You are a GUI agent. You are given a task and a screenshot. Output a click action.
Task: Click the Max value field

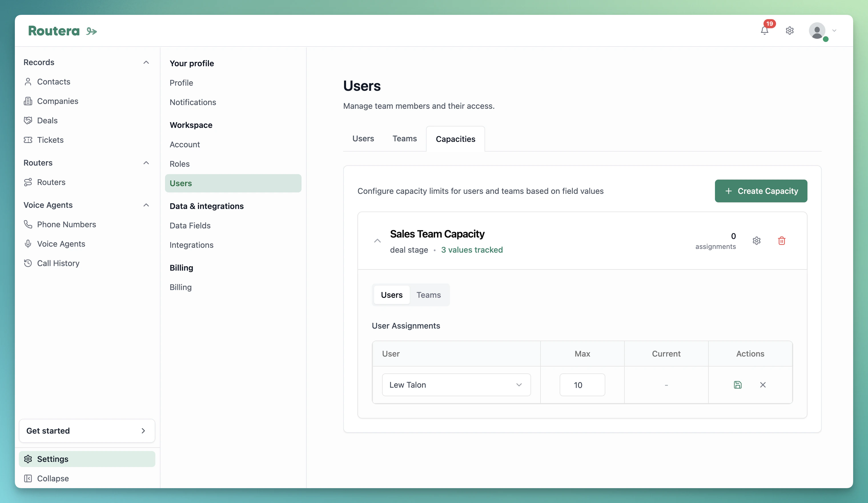(582, 385)
